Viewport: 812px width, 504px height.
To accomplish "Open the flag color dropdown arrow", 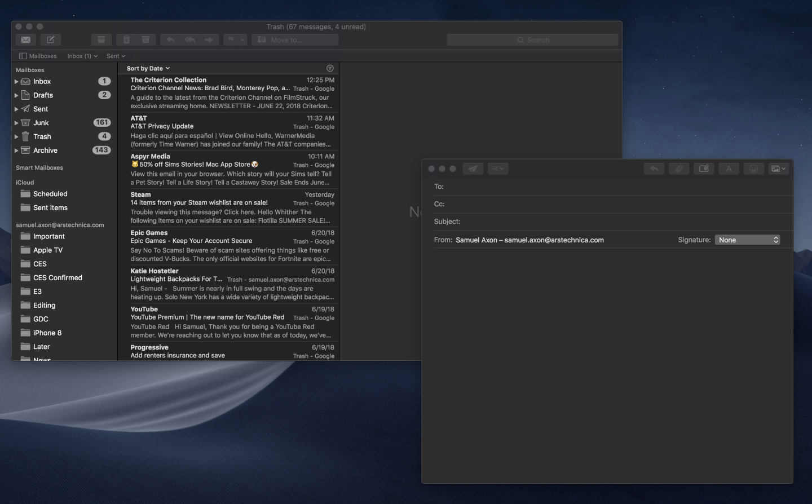I will pyautogui.click(x=242, y=39).
